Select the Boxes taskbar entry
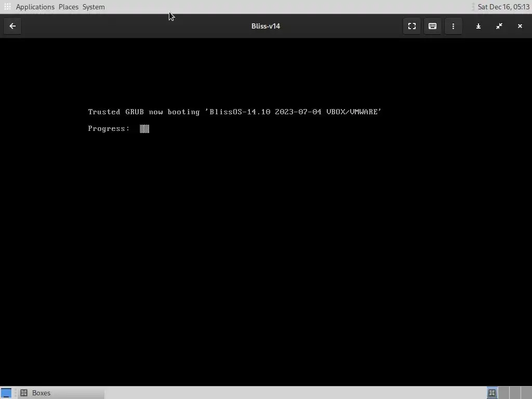 pyautogui.click(x=61, y=393)
